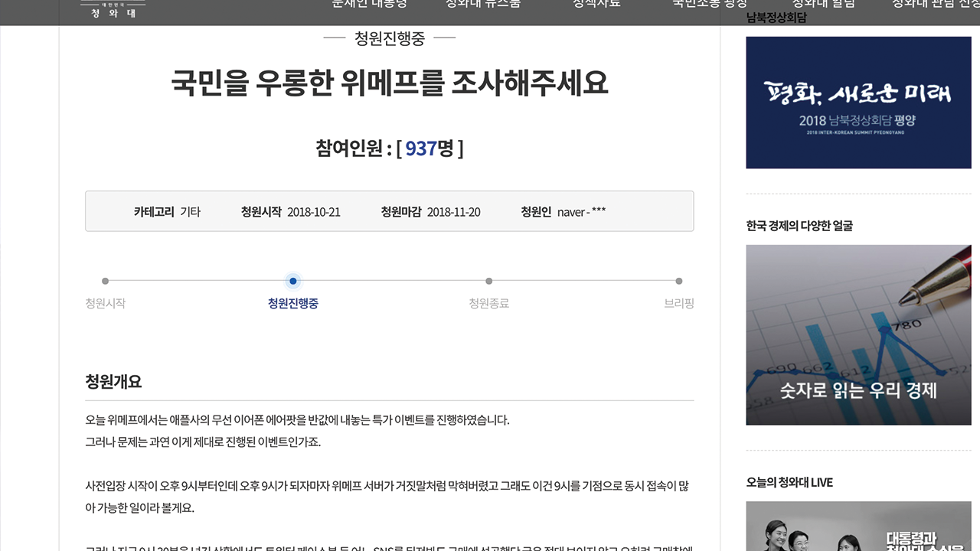Click the 브리핑 step label
980x551 pixels.
coord(679,303)
